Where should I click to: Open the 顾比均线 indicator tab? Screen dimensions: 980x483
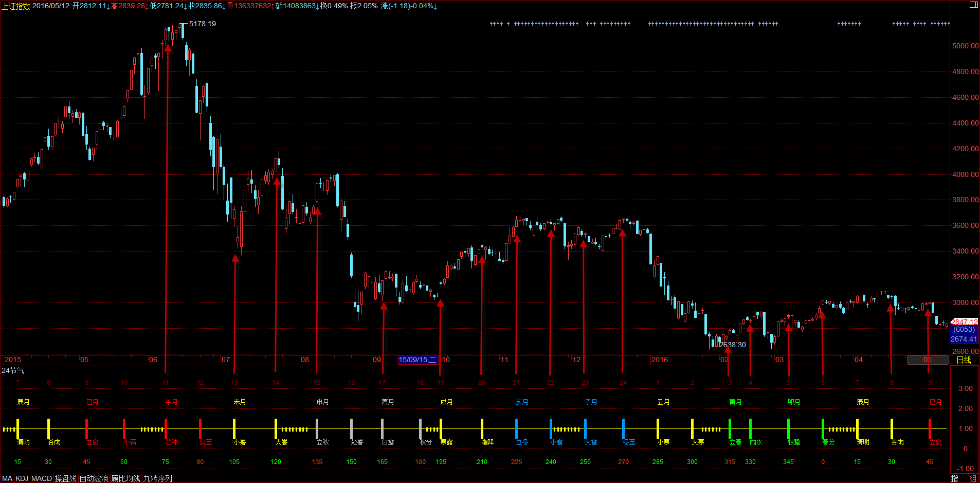coord(126,478)
